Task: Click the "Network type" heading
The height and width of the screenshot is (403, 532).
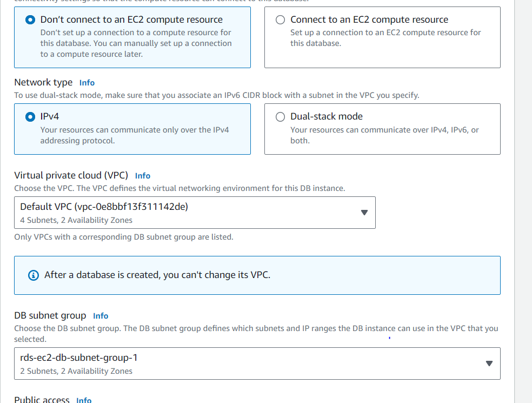Action: click(43, 83)
